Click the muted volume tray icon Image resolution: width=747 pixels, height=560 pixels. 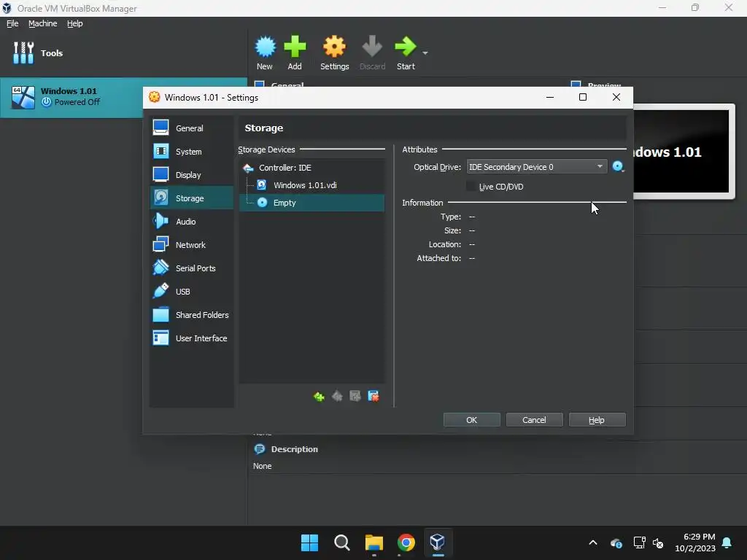658,542
